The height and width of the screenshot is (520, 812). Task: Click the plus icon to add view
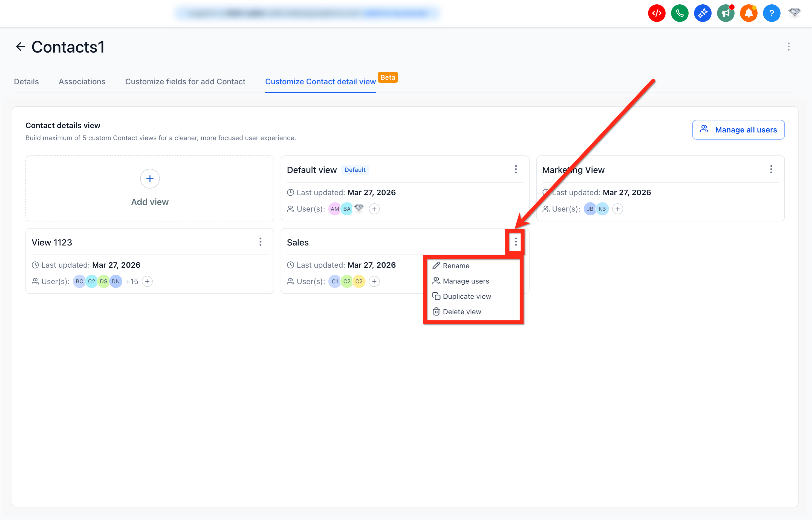(x=150, y=179)
